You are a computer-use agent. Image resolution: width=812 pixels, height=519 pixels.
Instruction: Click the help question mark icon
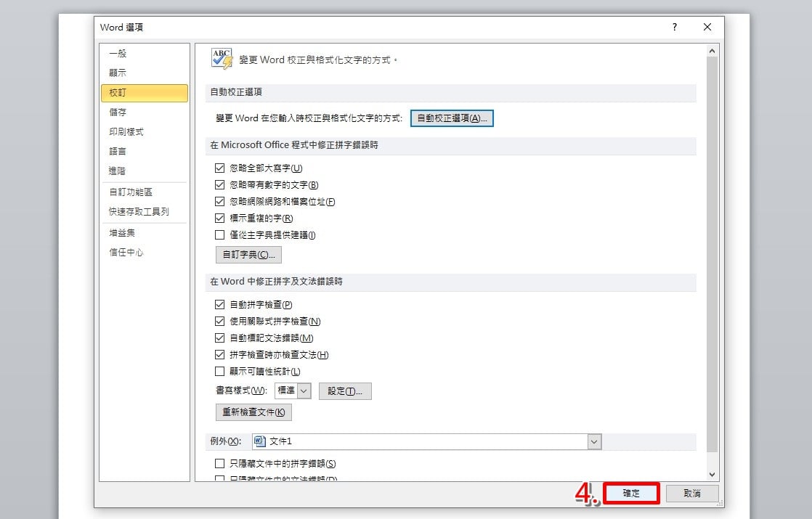click(x=674, y=27)
